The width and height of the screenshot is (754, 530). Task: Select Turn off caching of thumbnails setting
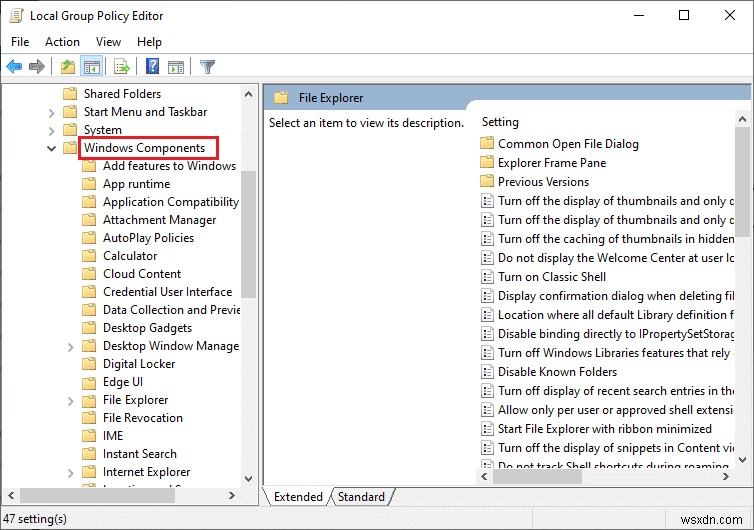coord(616,239)
